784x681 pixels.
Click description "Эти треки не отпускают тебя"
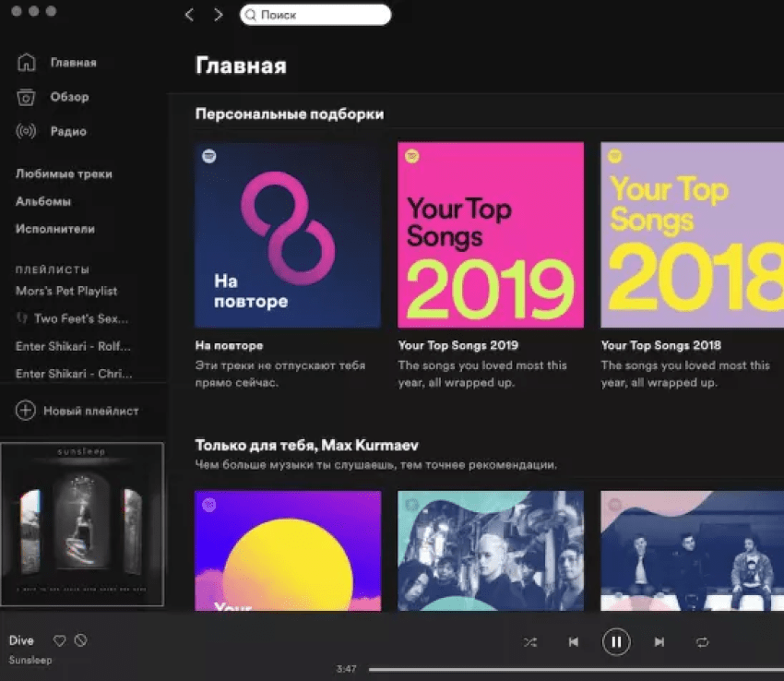(x=280, y=365)
